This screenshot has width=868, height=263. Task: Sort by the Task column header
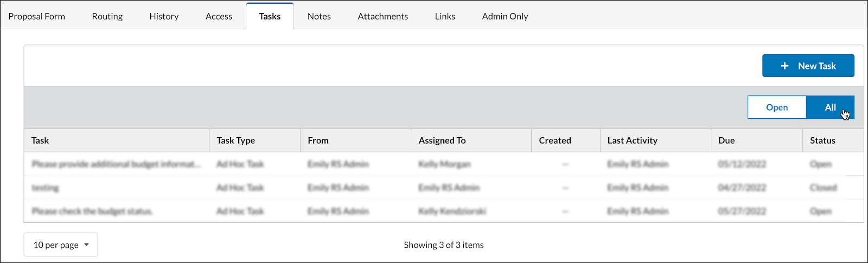click(40, 140)
